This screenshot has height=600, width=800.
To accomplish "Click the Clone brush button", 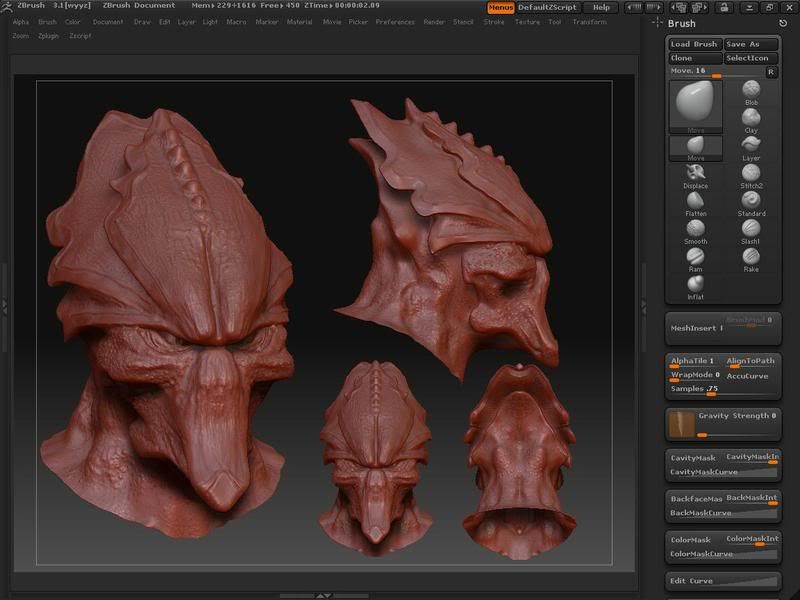I will point(682,58).
